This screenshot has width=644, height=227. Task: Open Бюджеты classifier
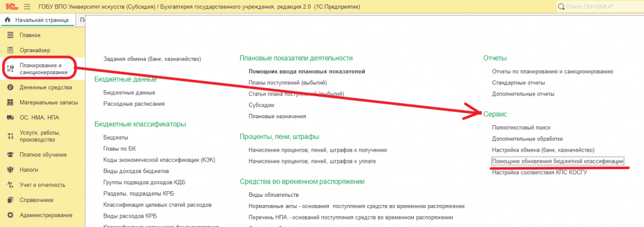pyautogui.click(x=116, y=138)
